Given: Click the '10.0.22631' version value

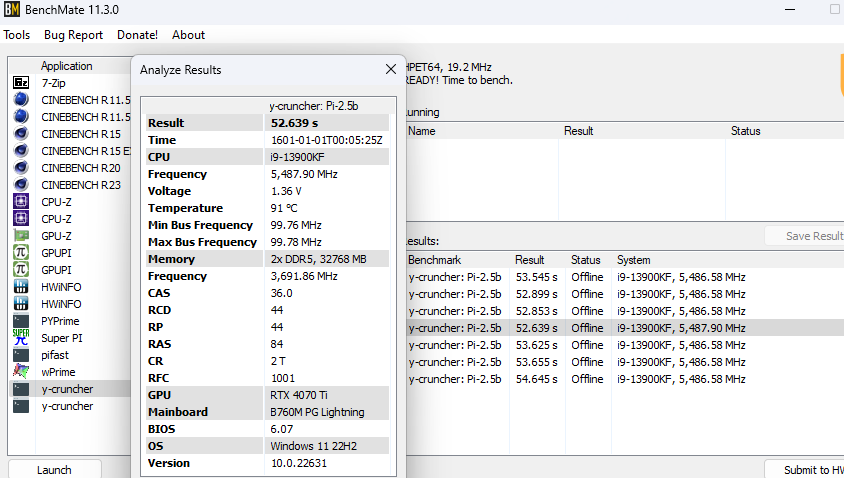Looking at the screenshot, I should tap(299, 463).
